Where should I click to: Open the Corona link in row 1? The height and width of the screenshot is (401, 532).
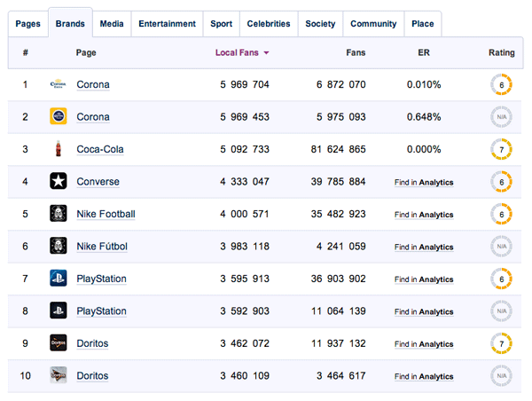point(93,84)
